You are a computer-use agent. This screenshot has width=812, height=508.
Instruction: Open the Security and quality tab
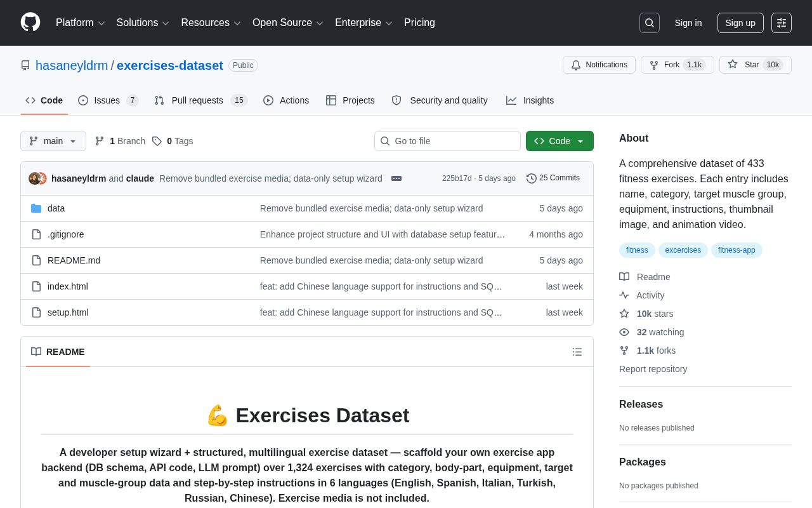tap(440, 100)
